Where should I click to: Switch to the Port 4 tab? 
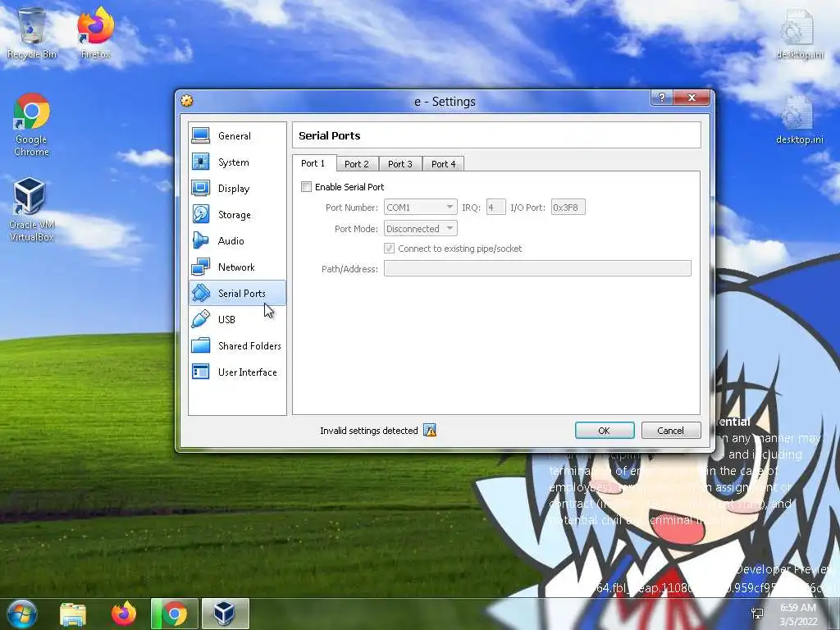444,164
